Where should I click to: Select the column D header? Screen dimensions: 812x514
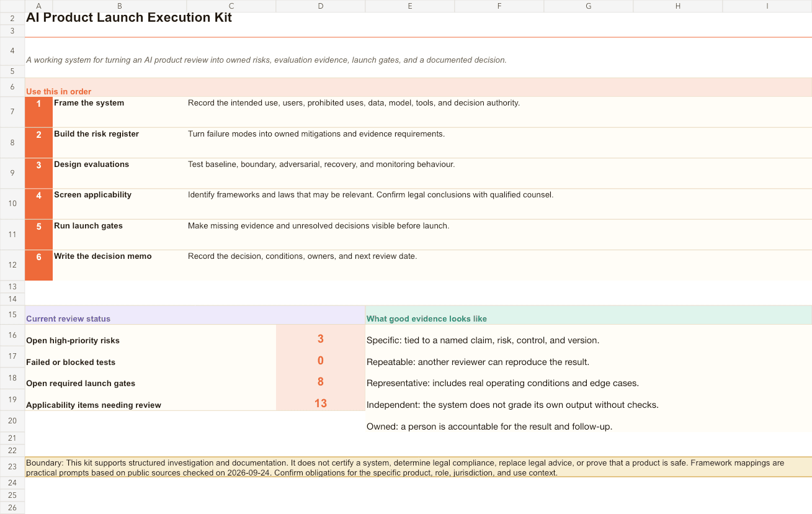(x=321, y=6)
